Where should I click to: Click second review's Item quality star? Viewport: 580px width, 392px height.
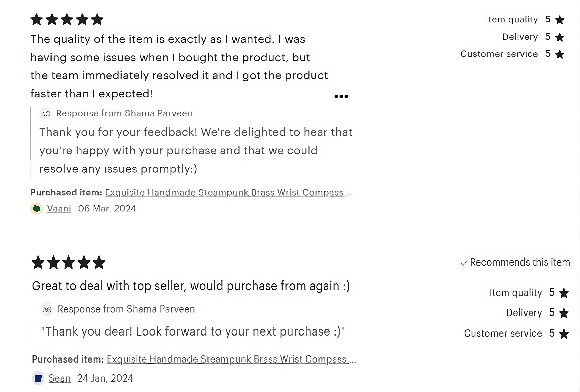564,293
